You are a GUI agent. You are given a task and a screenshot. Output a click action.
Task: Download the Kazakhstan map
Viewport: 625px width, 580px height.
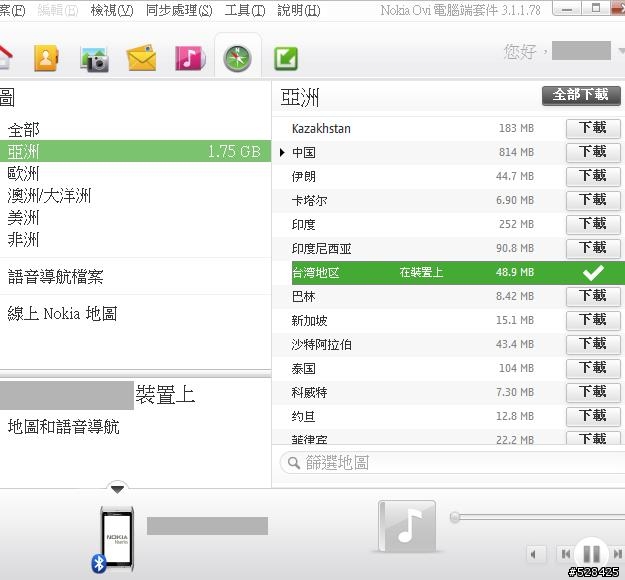click(593, 129)
